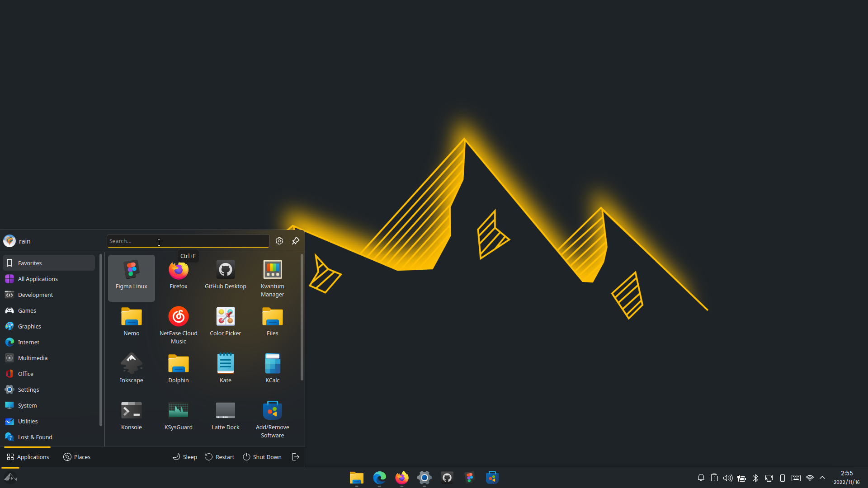Open System category
The height and width of the screenshot is (488, 868).
tap(49, 405)
